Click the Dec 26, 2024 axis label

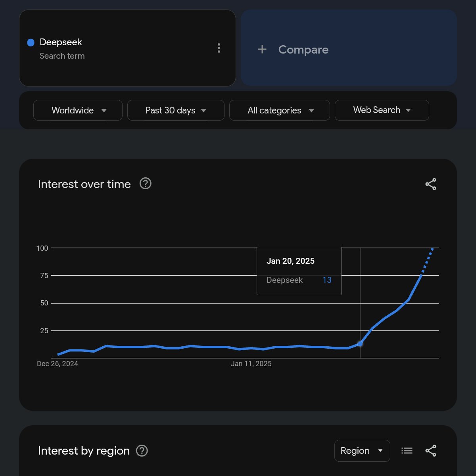point(57,363)
